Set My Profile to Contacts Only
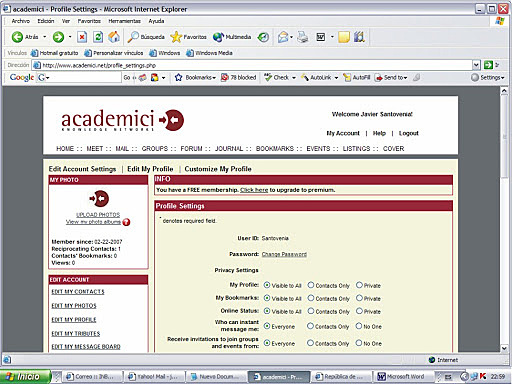The image size is (512, 384). tap(311, 285)
